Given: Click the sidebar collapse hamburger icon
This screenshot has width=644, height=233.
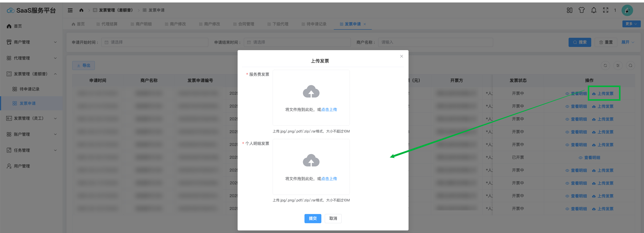Looking at the screenshot, I should point(70,10).
